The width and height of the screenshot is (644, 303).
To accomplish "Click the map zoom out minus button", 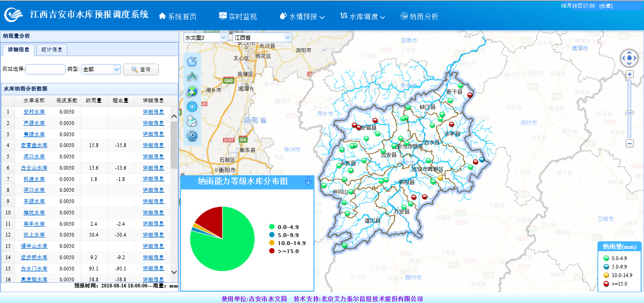I will click(629, 144).
